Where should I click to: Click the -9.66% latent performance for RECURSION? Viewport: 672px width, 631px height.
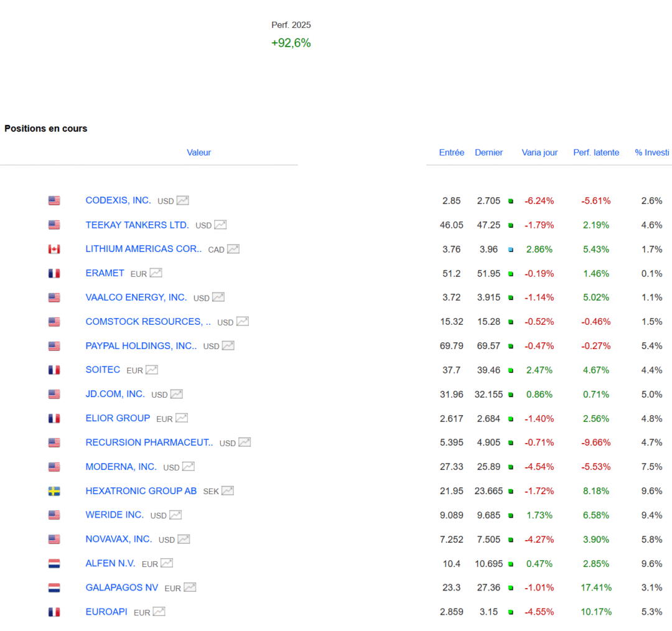[596, 442]
